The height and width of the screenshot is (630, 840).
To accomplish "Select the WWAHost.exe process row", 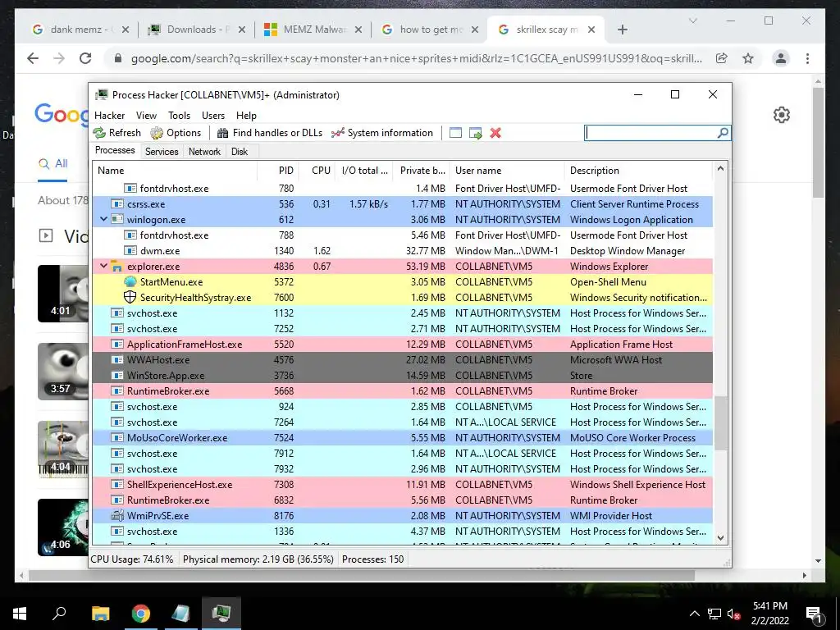I will pos(403,359).
